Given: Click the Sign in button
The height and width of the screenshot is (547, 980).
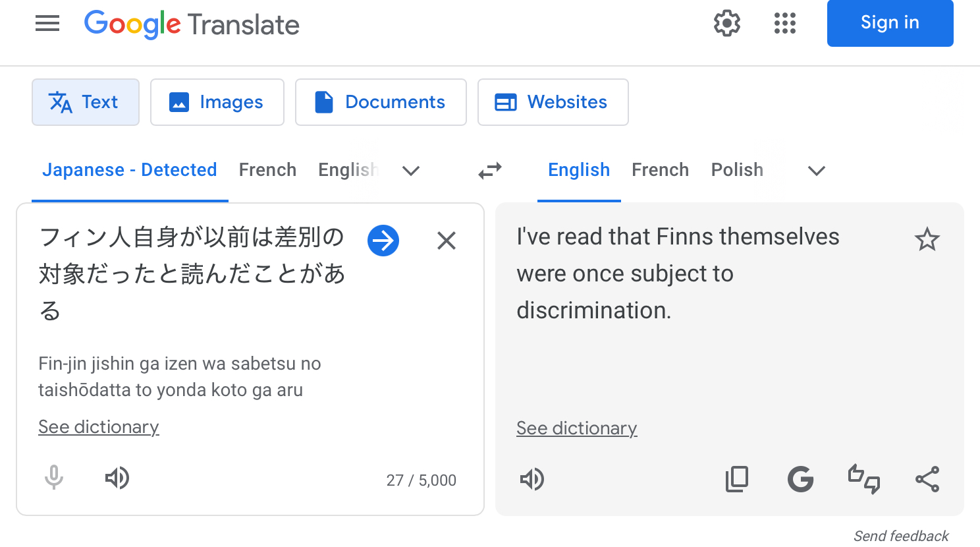Looking at the screenshot, I should (x=890, y=23).
